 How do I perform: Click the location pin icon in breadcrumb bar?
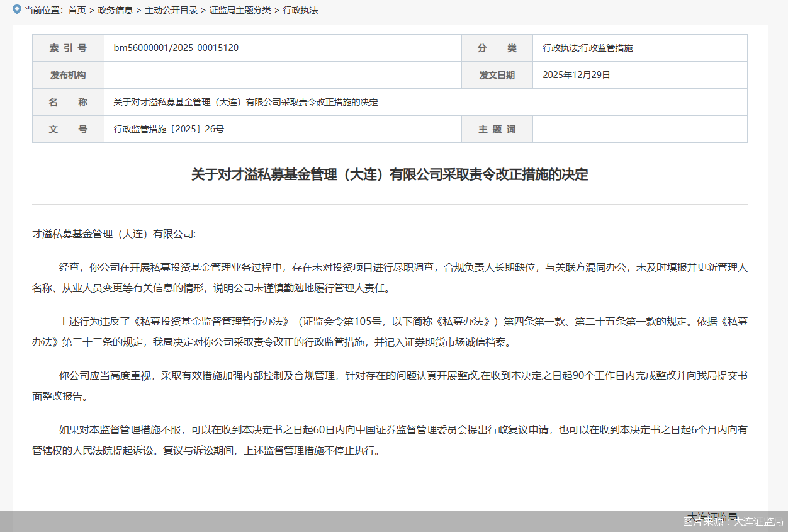(x=15, y=10)
